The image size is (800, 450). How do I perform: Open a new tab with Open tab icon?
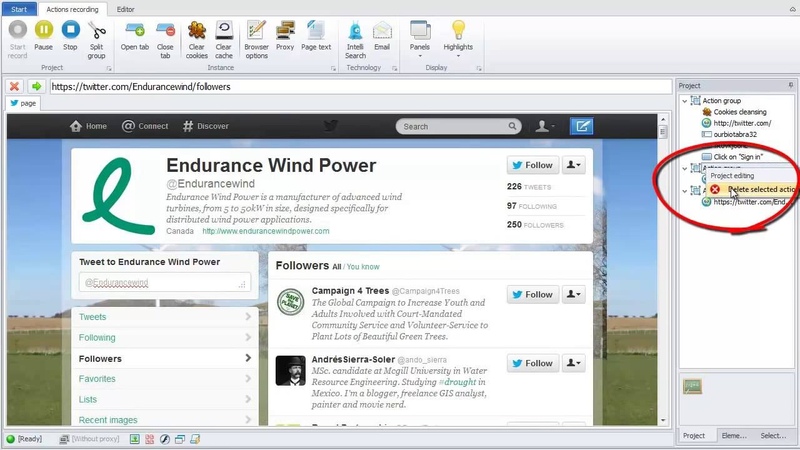[x=135, y=31]
